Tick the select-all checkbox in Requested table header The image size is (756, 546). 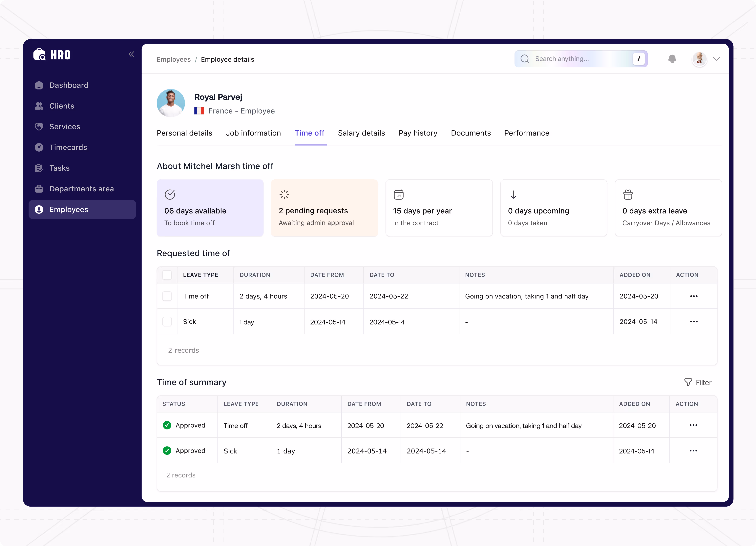(167, 275)
